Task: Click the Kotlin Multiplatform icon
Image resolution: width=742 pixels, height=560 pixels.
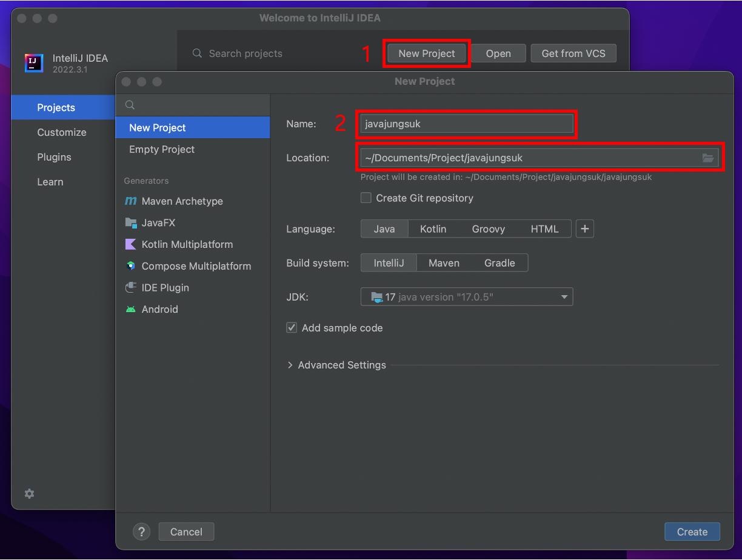Action: 130,244
